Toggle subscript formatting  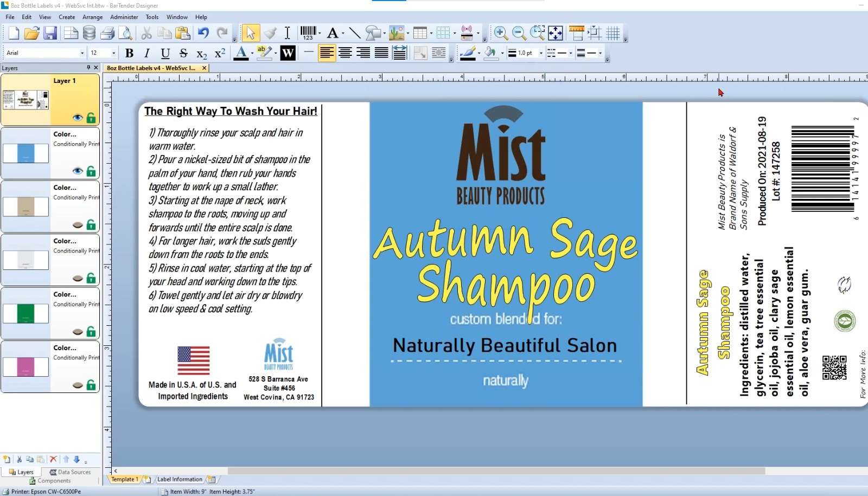[202, 54]
